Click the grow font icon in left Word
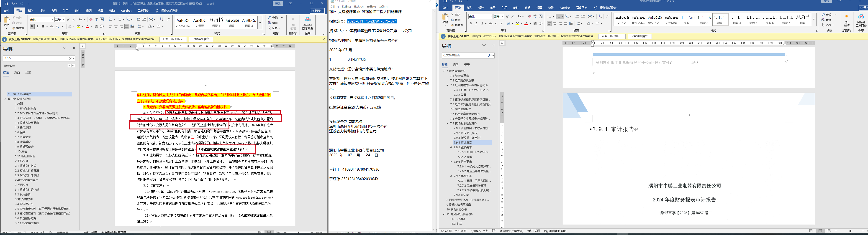868x235 pixels. click(x=68, y=20)
